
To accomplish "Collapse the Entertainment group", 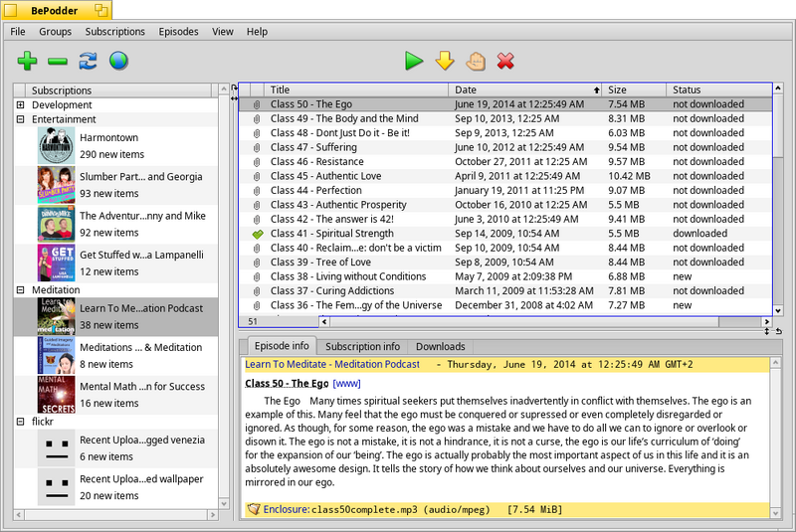I will tap(20, 119).
